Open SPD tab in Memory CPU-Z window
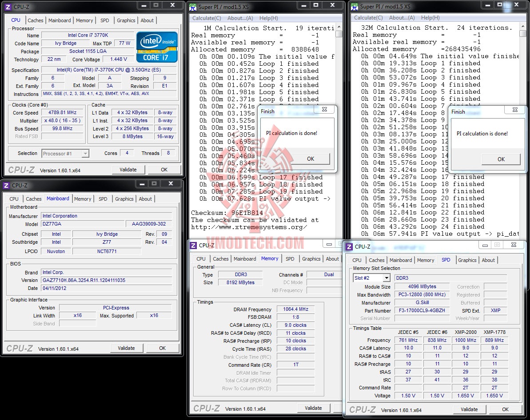The width and height of the screenshot is (530, 420). pyautogui.click(x=290, y=259)
